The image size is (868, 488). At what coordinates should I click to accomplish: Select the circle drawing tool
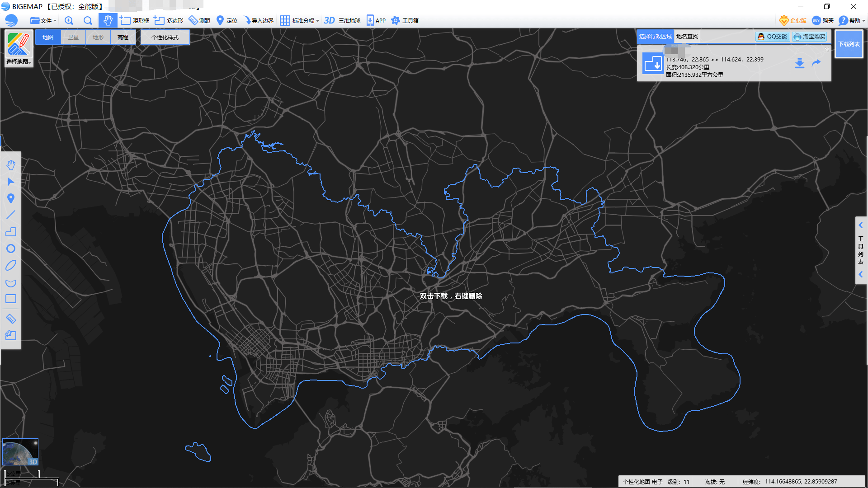(11, 249)
